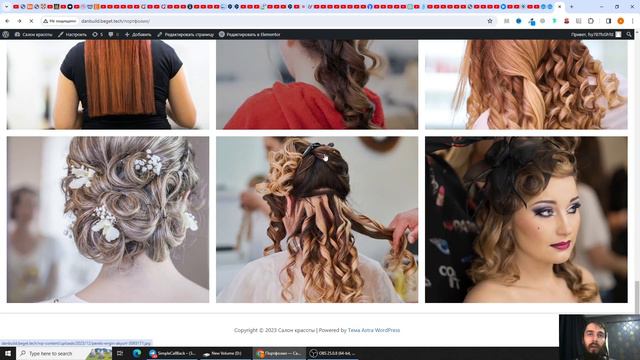Open the tab search dropdown arrow
This screenshot has width=640, height=360.
6,7
